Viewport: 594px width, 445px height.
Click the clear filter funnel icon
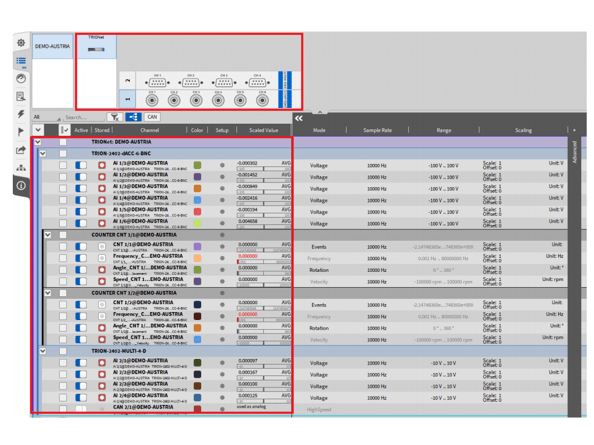tap(114, 117)
